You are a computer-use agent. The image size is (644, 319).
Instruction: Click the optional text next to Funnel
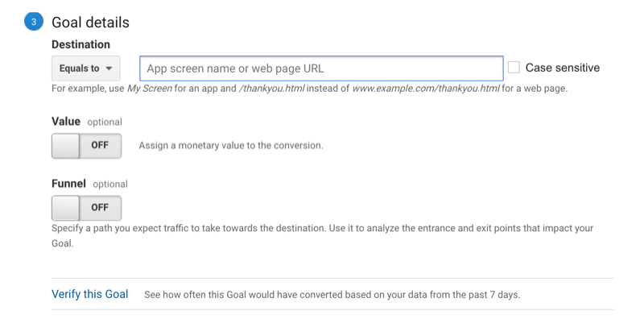(x=110, y=184)
